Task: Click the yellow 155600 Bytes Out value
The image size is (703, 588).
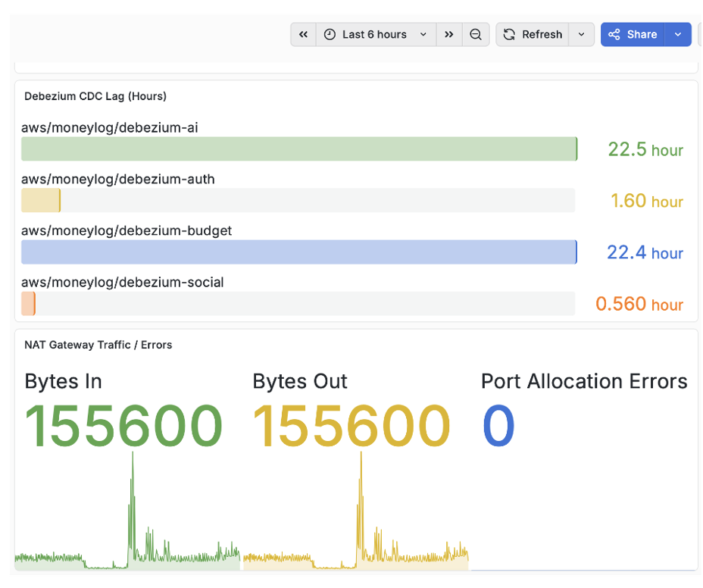Action: coord(351,425)
